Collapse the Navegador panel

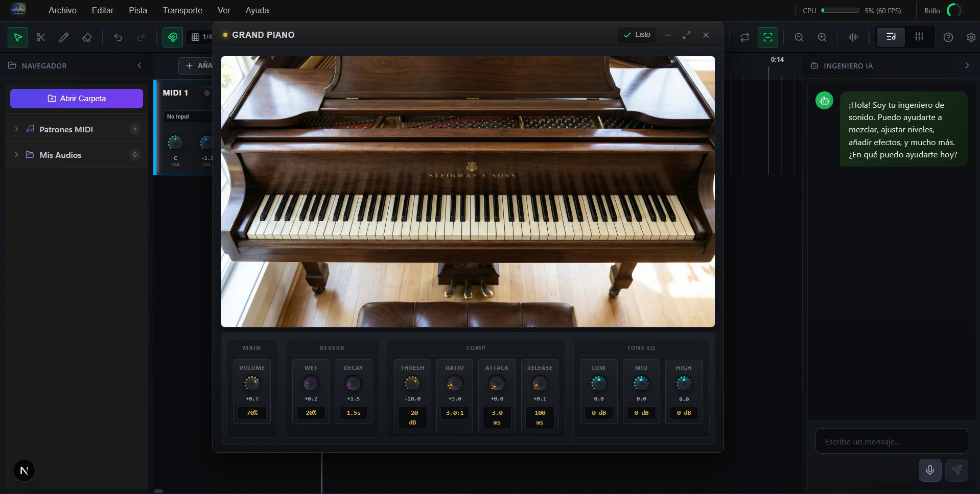coord(139,65)
